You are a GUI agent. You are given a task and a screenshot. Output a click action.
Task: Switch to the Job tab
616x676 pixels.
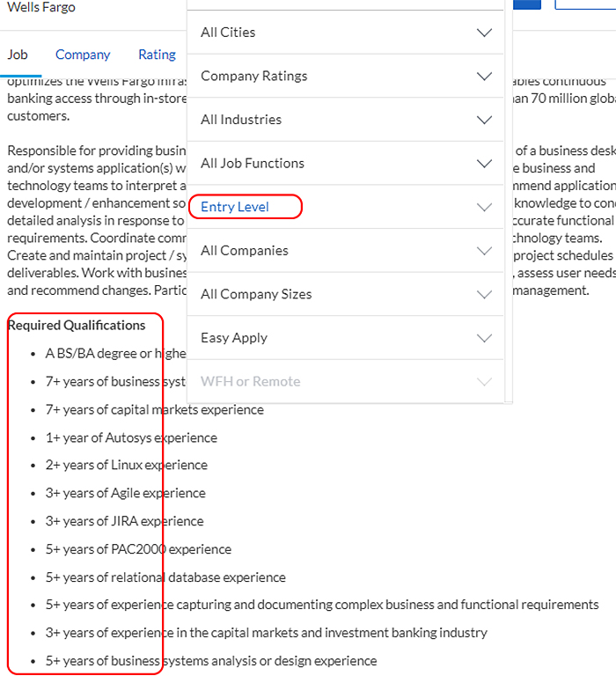tap(18, 55)
